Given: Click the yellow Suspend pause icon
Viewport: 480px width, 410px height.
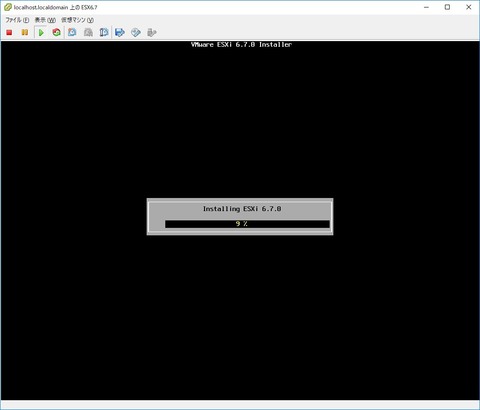Looking at the screenshot, I should 25,32.
